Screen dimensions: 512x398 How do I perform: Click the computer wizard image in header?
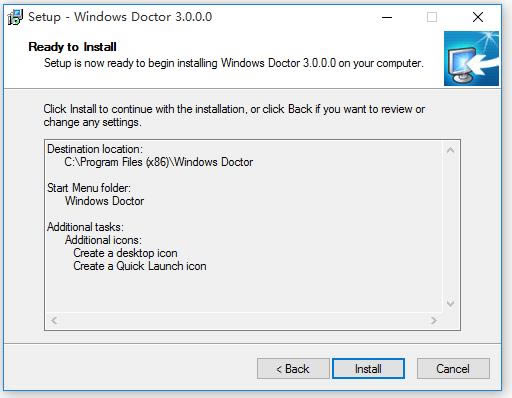(x=471, y=59)
